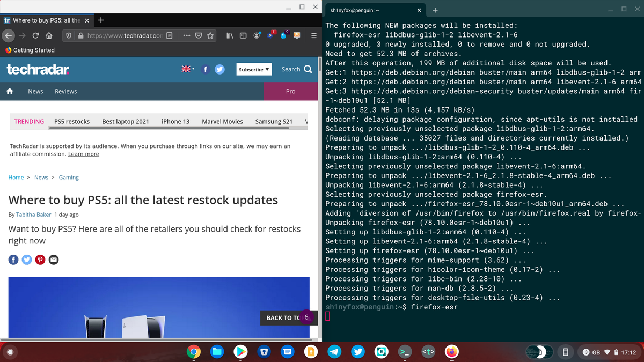Open the Phone Hub icon in the shelf
The width and height of the screenshot is (644, 362).
pos(566,352)
